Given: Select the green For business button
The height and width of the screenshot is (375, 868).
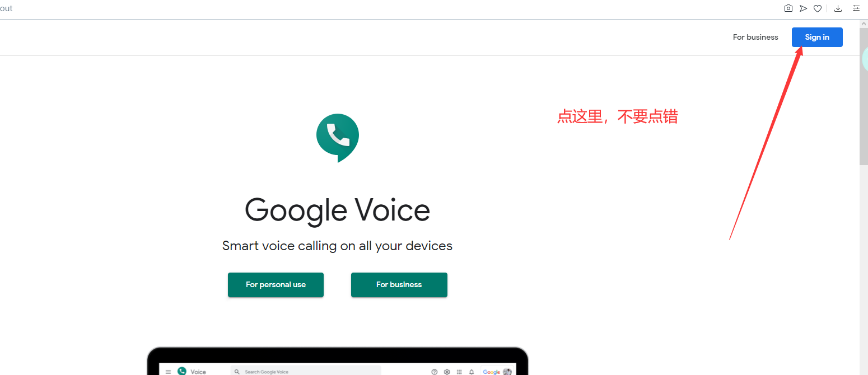Looking at the screenshot, I should [399, 285].
